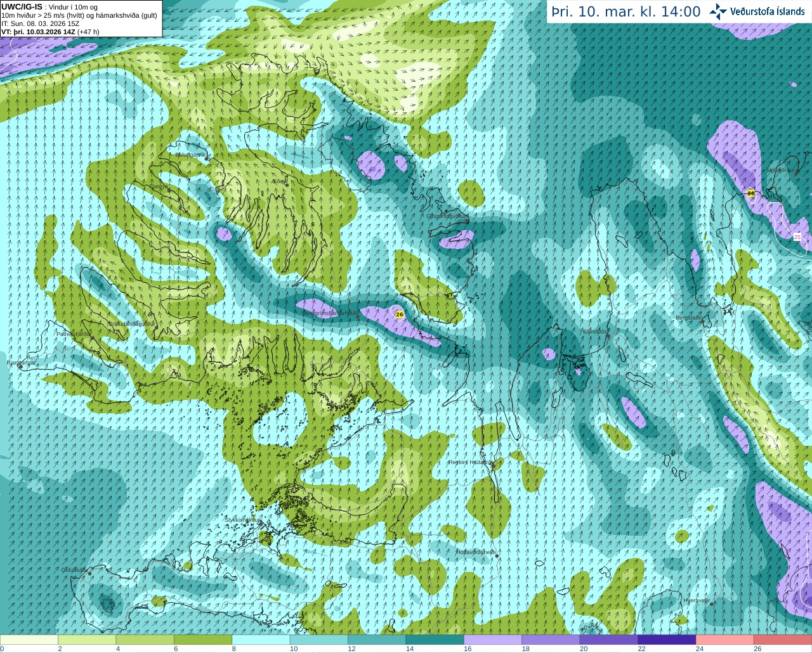Select the Reykir í Hrútafirði station label
Screen dimensions: 812x653
pyautogui.click(x=470, y=462)
